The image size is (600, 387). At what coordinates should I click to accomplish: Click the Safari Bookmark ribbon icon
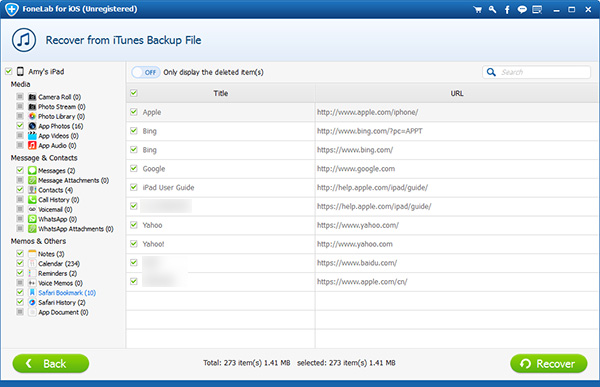[x=32, y=292]
